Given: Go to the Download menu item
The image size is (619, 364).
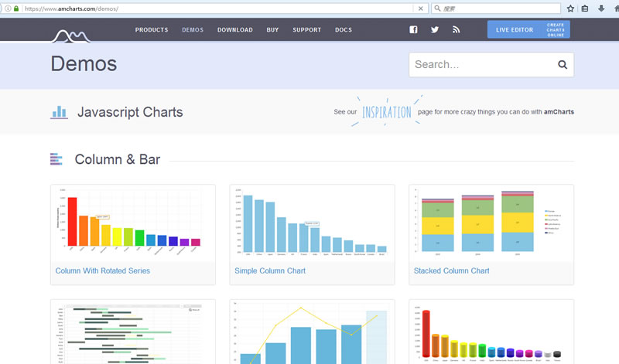Looking at the screenshot, I should pos(234,30).
